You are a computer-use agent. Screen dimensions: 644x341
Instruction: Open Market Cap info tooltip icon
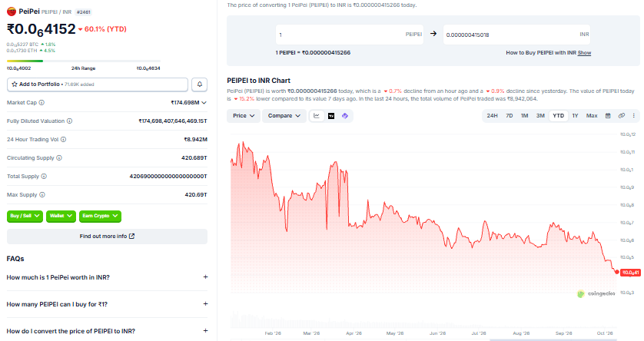click(41, 103)
